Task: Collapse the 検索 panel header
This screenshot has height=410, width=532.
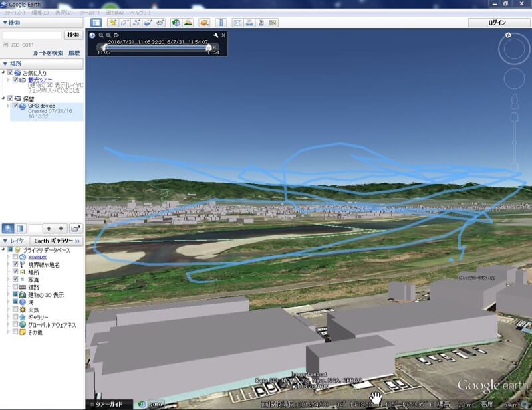Action: click(x=42, y=23)
